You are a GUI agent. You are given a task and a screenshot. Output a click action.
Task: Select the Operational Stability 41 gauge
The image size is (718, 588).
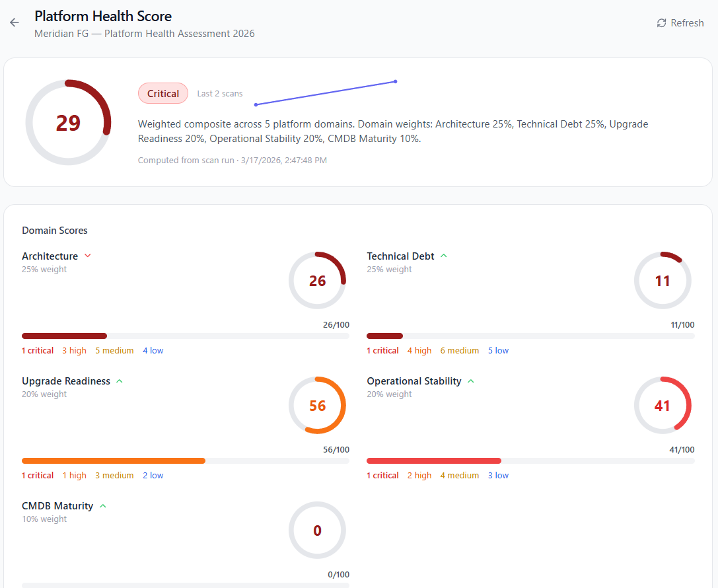tap(663, 406)
